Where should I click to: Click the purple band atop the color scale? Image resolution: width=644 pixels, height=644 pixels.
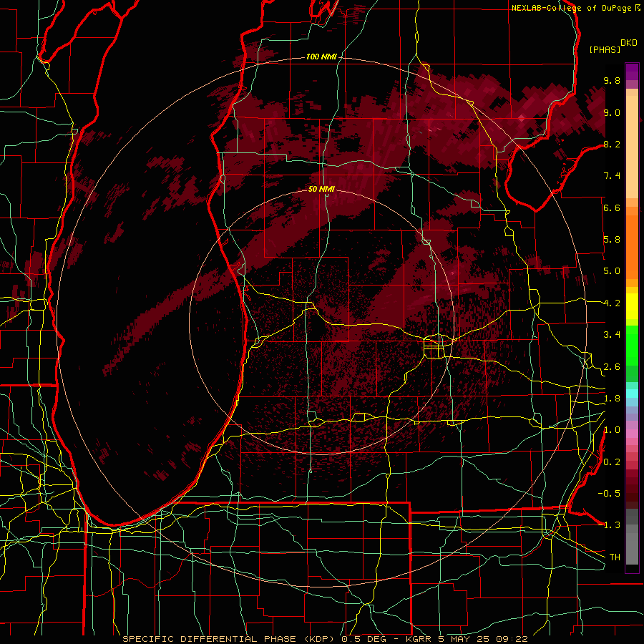pos(632,72)
